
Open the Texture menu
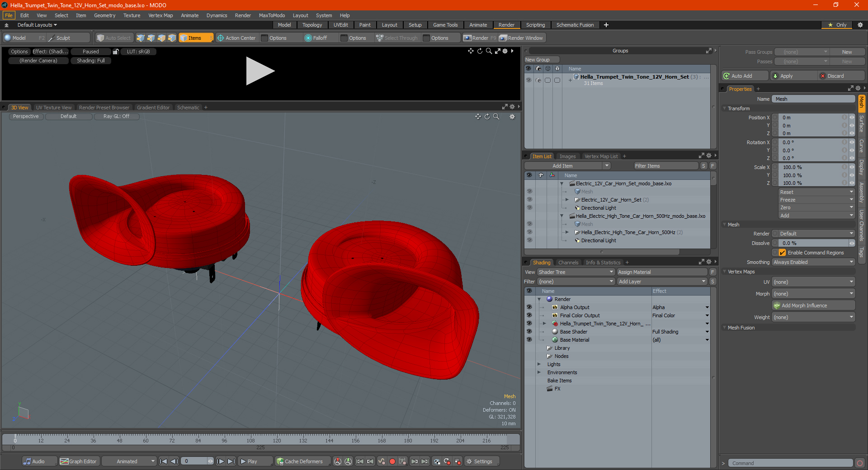click(132, 15)
